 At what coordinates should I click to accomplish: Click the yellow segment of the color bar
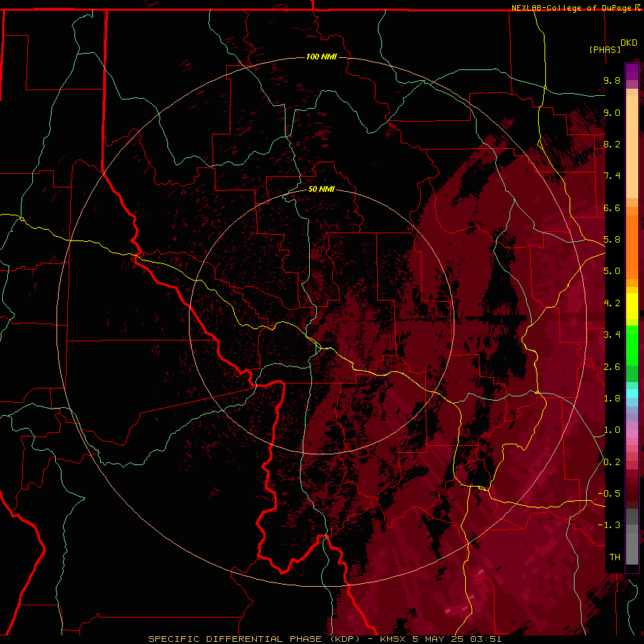[632, 306]
